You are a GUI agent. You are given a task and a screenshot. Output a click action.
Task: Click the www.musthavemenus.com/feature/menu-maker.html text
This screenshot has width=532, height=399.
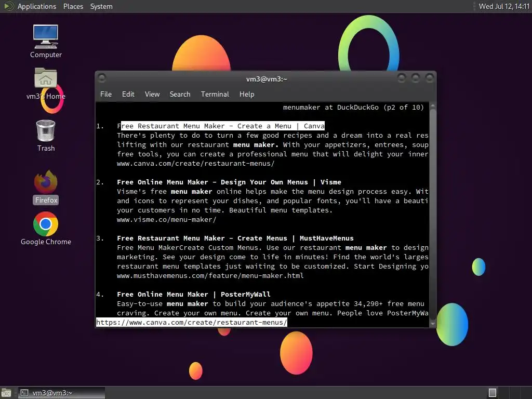tap(210, 276)
